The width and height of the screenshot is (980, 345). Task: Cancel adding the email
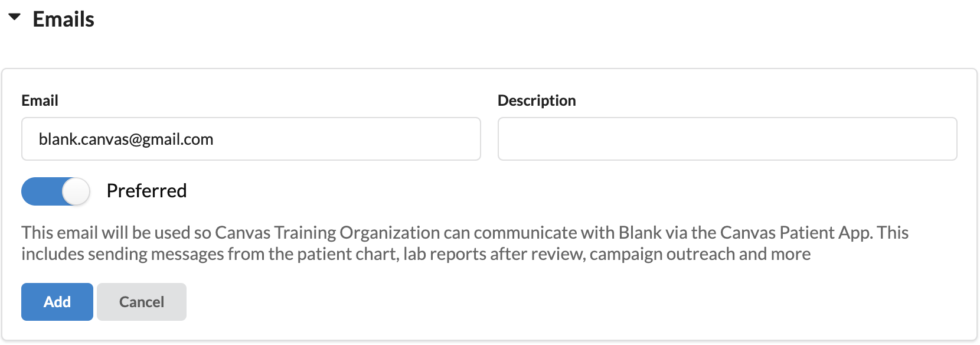[142, 302]
